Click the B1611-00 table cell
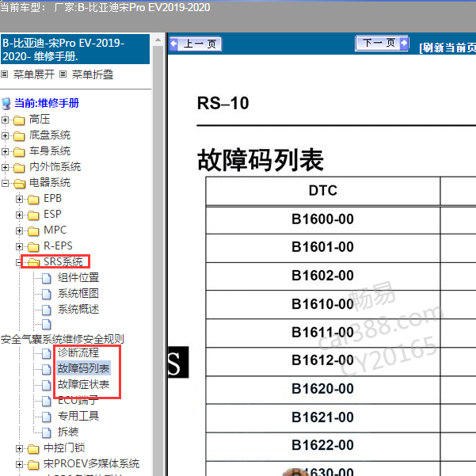 pyautogui.click(x=322, y=333)
